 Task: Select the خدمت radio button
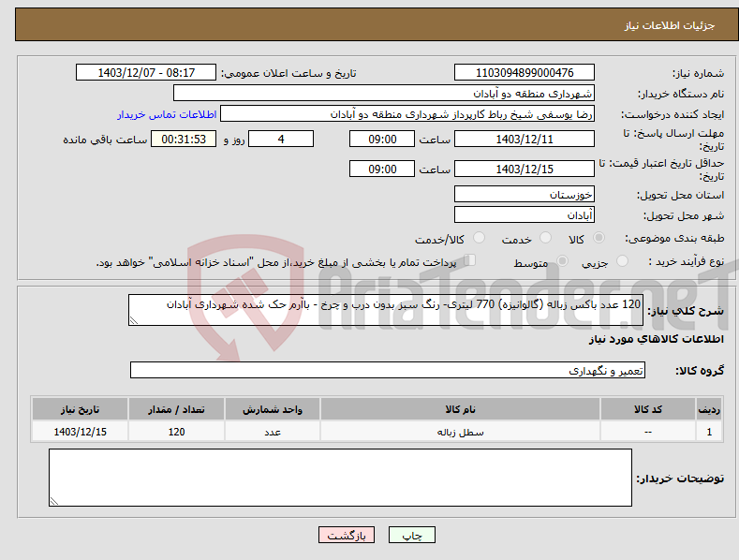tap(545, 238)
